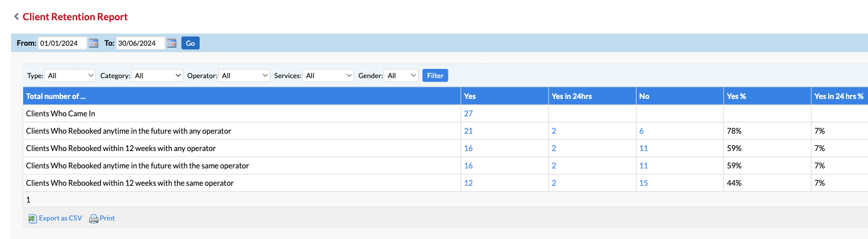This screenshot has width=868, height=239.
Task: Click the Yes column header
Action: [x=505, y=96]
